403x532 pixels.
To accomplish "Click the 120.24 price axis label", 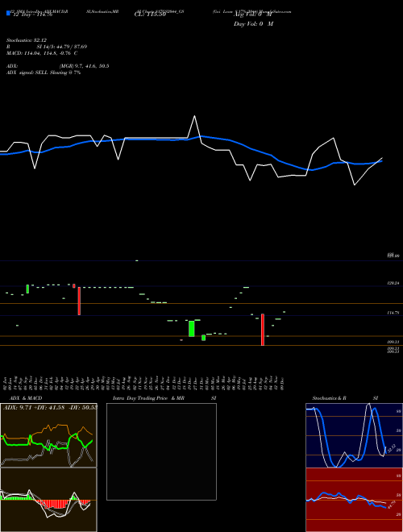I will tap(393, 283).
